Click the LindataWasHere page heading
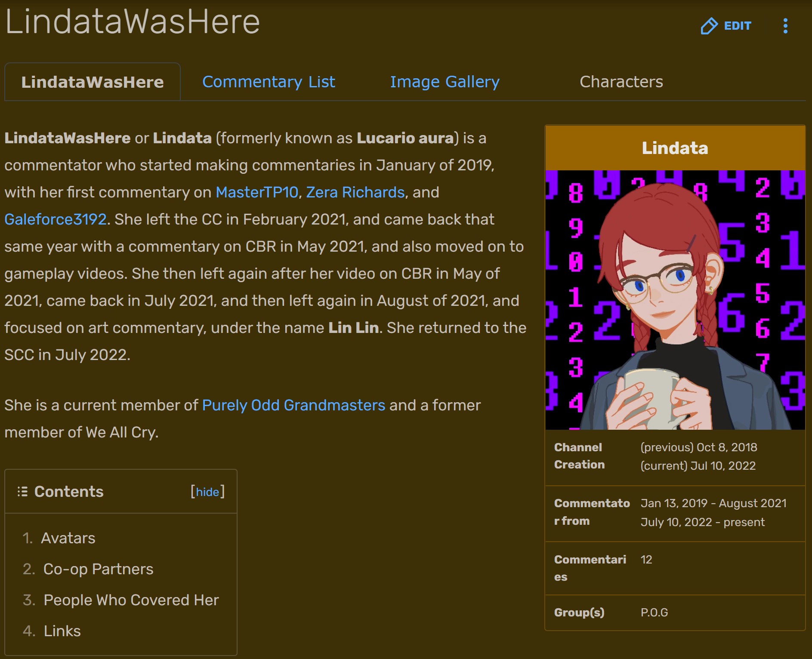 [133, 22]
